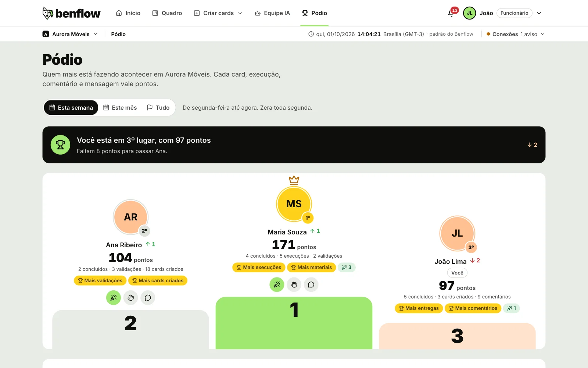Switch to Este mês period
This screenshot has width=588, height=368.
tap(120, 107)
